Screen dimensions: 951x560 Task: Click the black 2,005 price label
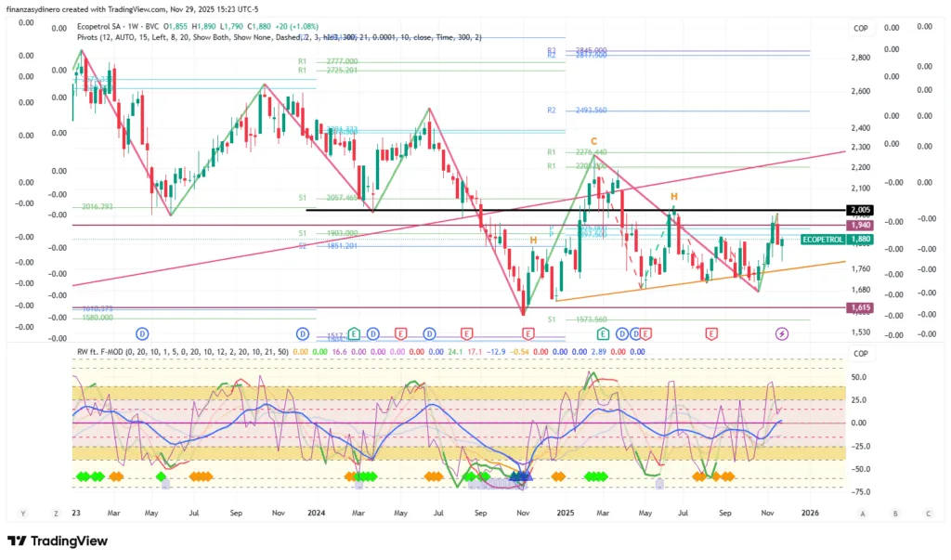coord(859,211)
